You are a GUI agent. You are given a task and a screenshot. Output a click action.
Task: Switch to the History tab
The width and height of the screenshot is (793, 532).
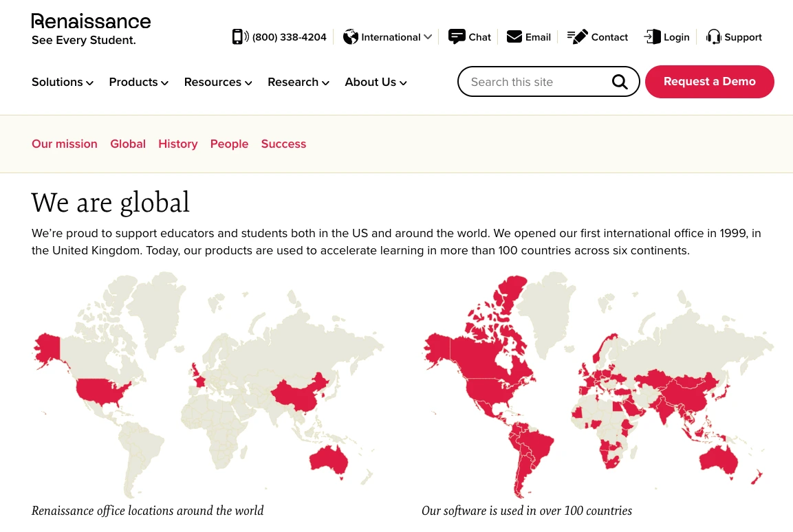177,144
